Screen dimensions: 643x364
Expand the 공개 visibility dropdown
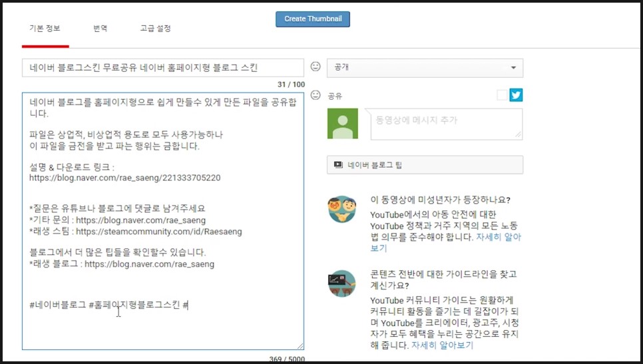click(x=425, y=68)
